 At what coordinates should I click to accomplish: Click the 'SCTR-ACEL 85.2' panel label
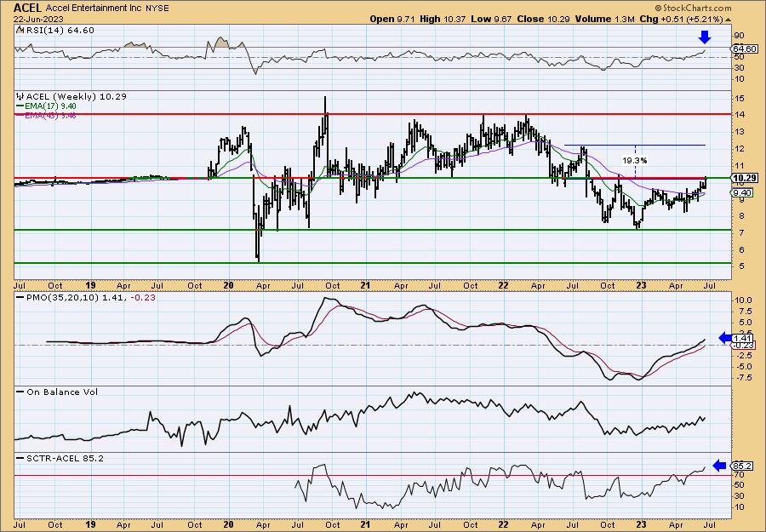coord(65,458)
